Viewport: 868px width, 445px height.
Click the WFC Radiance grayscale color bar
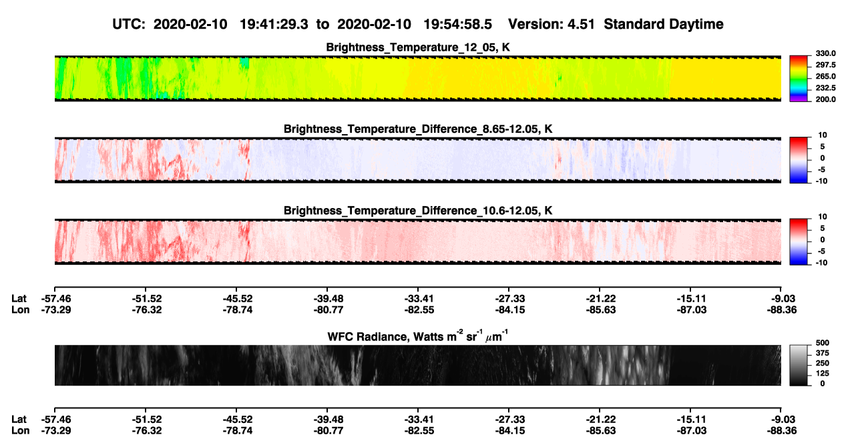point(799,365)
